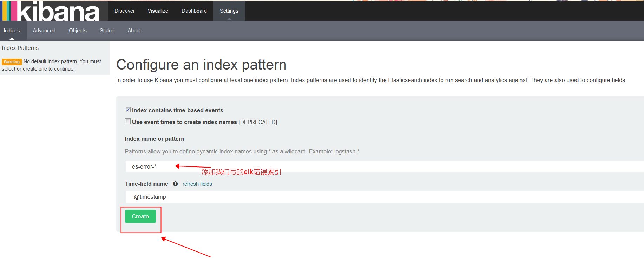Viewport: 644px width, 275px height.
Task: Go to the Objects section
Action: (78, 31)
